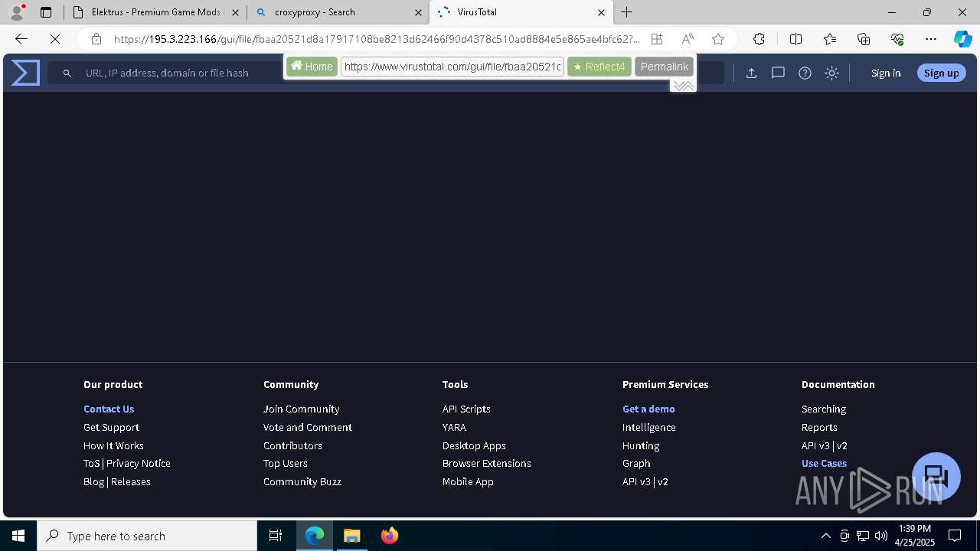Go back to the previous page
Image resolution: width=980 pixels, height=551 pixels.
click(x=21, y=39)
